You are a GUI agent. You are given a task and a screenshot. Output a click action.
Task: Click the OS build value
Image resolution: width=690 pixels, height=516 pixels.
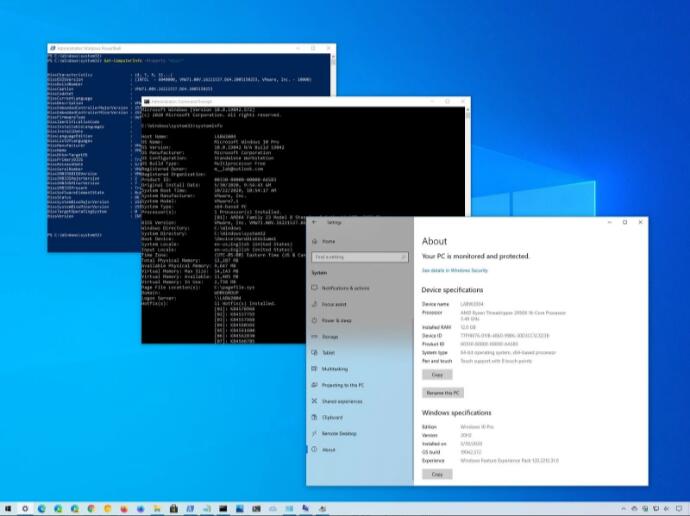tap(471, 452)
